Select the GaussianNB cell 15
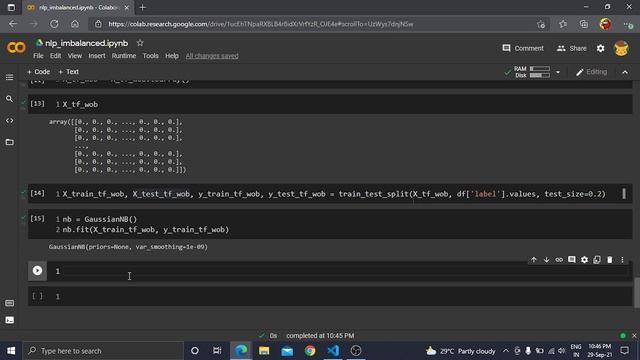The height and width of the screenshot is (360, 640). click(330, 224)
